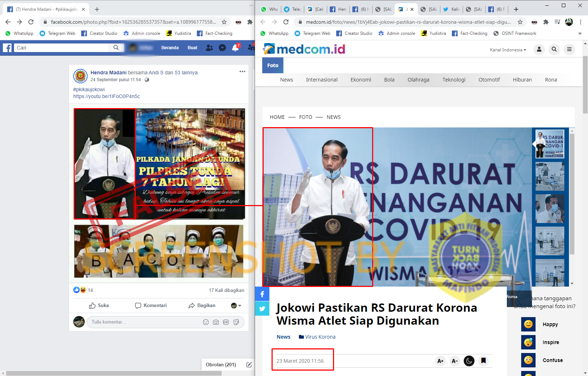Open Otomotif menu item
This screenshot has width=588, height=376.
(x=489, y=80)
